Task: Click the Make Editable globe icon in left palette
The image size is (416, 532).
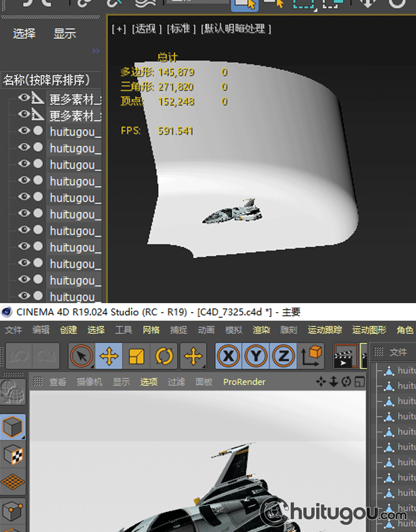Action: click(x=13, y=392)
